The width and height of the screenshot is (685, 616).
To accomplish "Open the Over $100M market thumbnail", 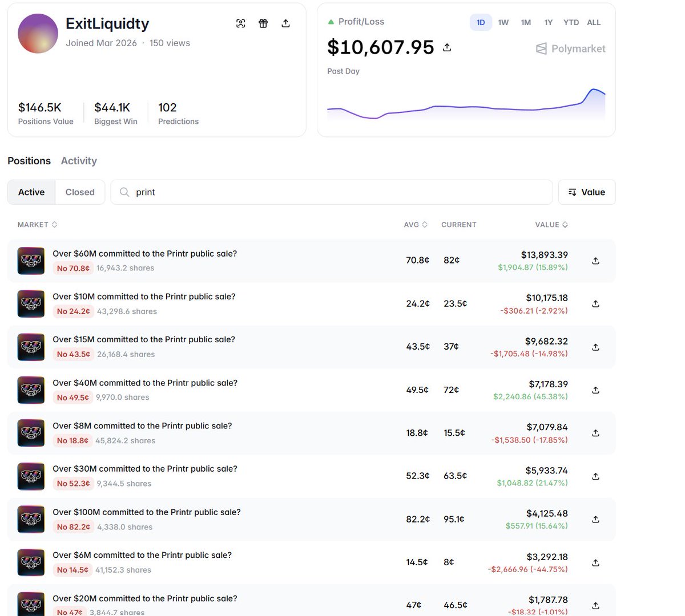I will coord(31,520).
